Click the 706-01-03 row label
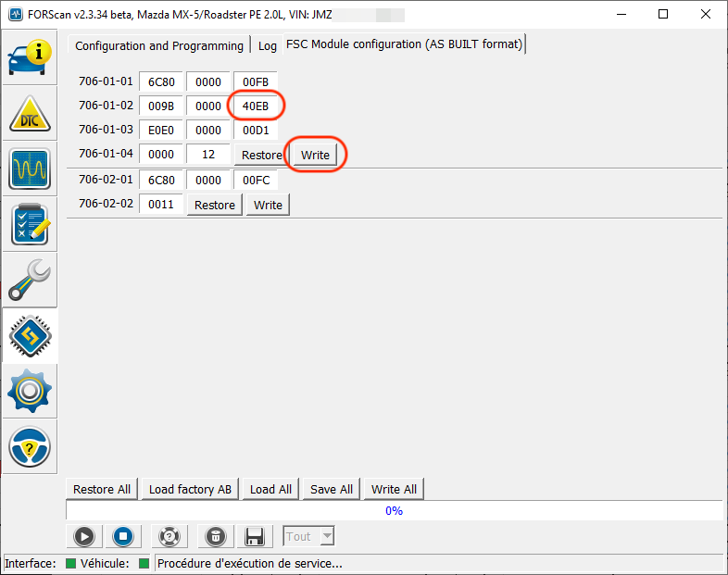 click(x=106, y=129)
